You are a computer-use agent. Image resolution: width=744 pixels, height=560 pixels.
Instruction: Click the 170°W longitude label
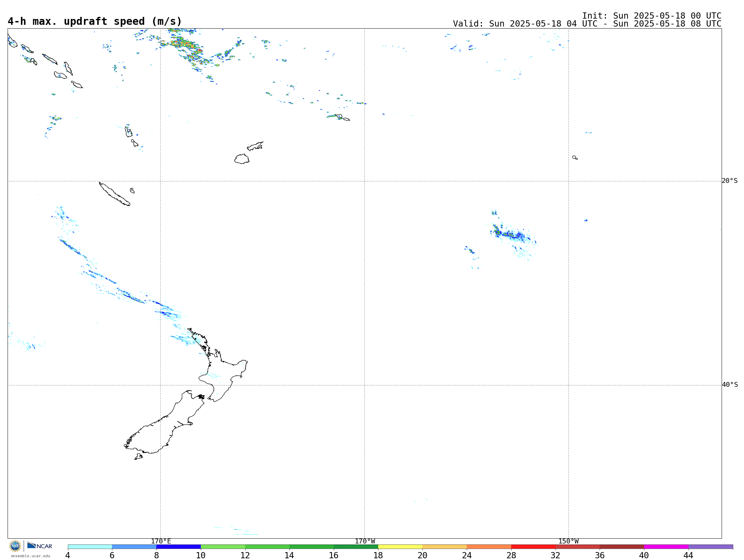tap(365, 541)
